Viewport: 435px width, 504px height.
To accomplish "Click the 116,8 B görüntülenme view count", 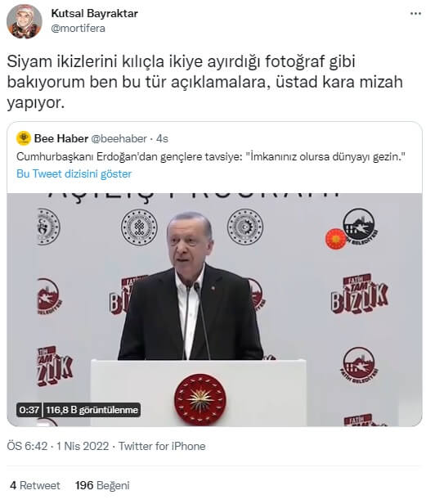I will pos(92,410).
